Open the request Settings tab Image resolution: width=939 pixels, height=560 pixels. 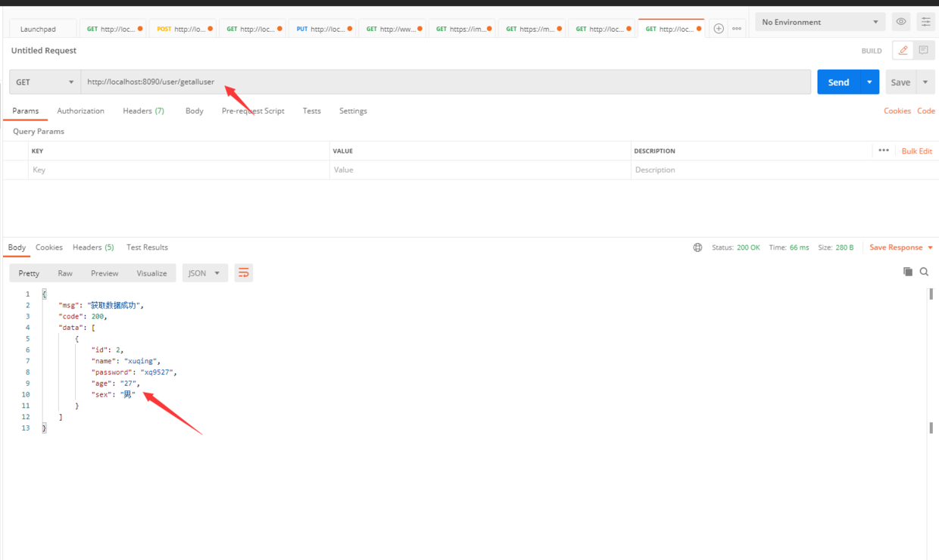click(x=353, y=110)
